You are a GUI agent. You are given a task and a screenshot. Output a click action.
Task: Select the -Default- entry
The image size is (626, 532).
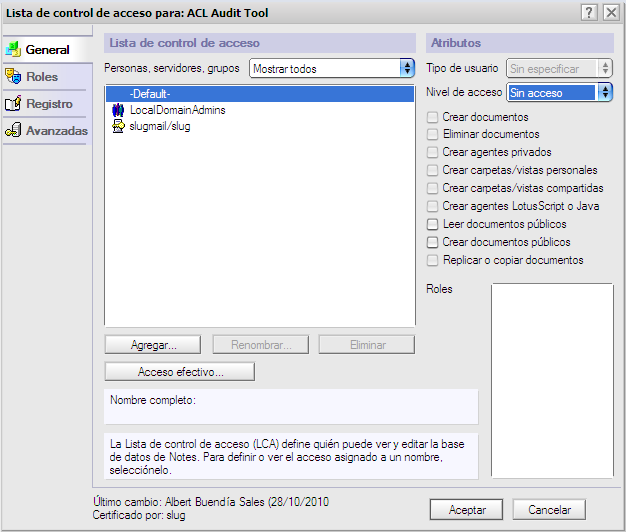pyautogui.click(x=260, y=94)
